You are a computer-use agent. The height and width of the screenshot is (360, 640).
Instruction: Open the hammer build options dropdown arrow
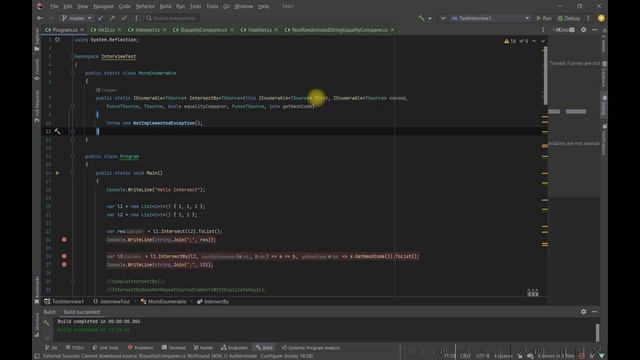pos(430,18)
